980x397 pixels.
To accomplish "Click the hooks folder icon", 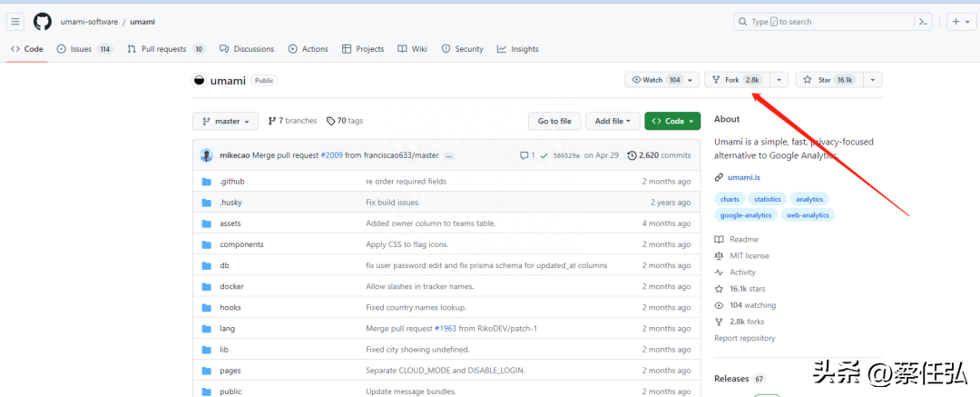I will pyautogui.click(x=207, y=307).
